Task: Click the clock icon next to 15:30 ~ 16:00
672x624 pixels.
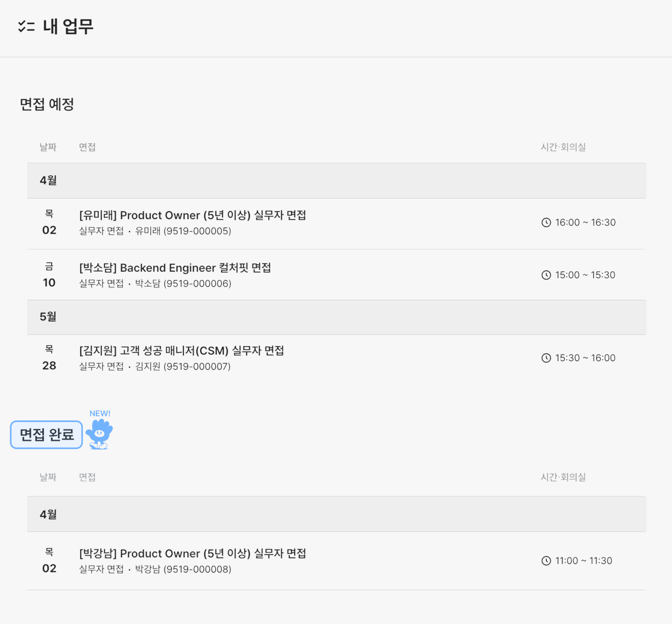Action: click(x=546, y=358)
